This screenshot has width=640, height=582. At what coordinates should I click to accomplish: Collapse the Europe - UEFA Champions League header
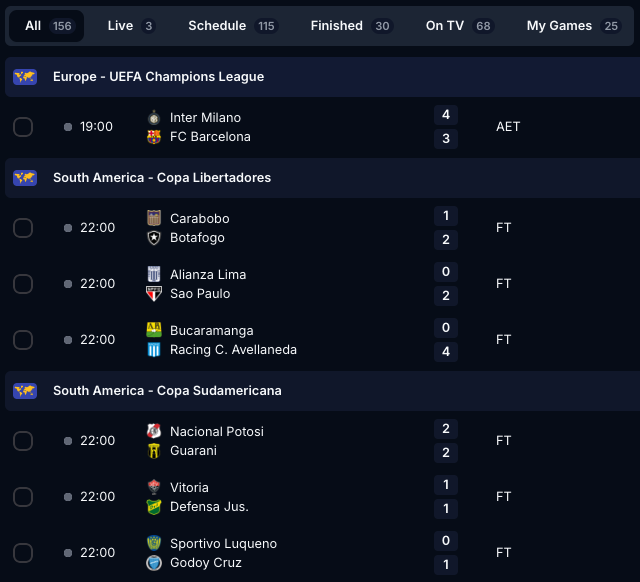click(x=158, y=77)
